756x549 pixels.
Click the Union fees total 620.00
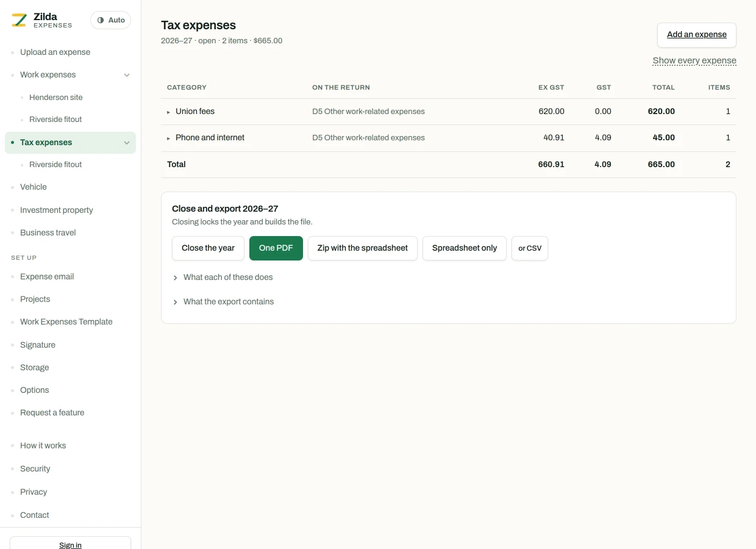661,112
